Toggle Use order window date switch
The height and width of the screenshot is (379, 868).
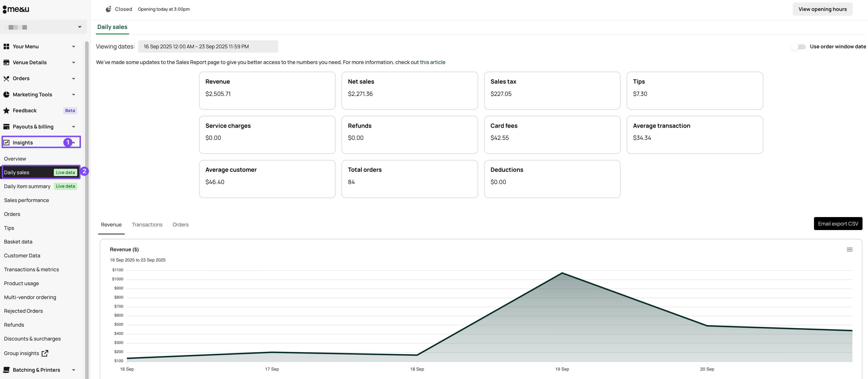[x=798, y=47]
